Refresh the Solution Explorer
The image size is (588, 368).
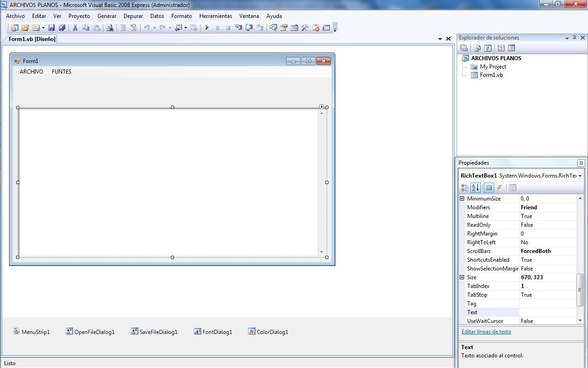pos(488,47)
